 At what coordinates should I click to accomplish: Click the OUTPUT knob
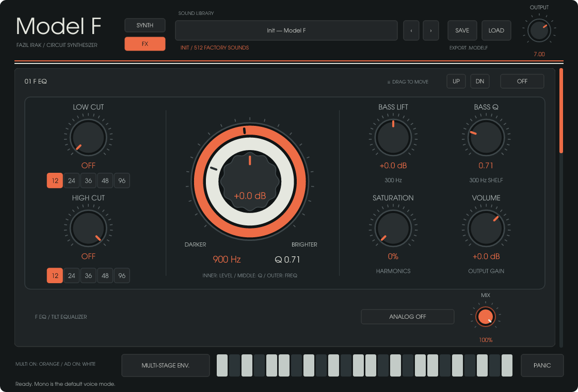pos(539,30)
